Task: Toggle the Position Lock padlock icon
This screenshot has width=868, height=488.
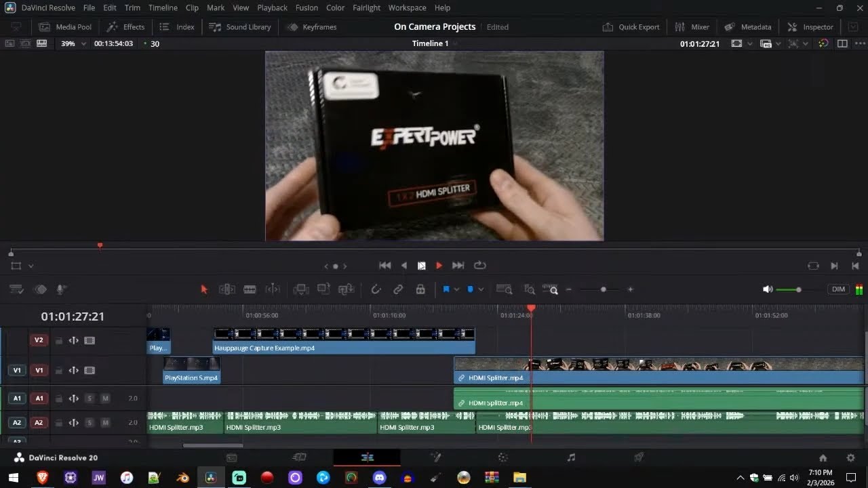Action: point(420,289)
